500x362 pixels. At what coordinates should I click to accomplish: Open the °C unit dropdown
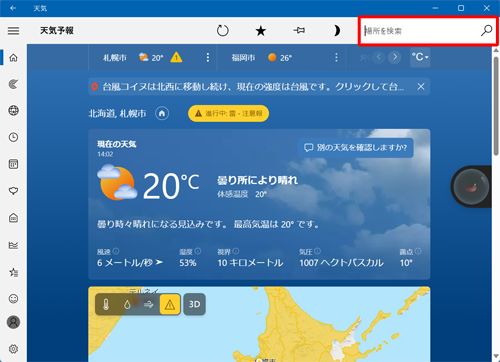point(420,57)
